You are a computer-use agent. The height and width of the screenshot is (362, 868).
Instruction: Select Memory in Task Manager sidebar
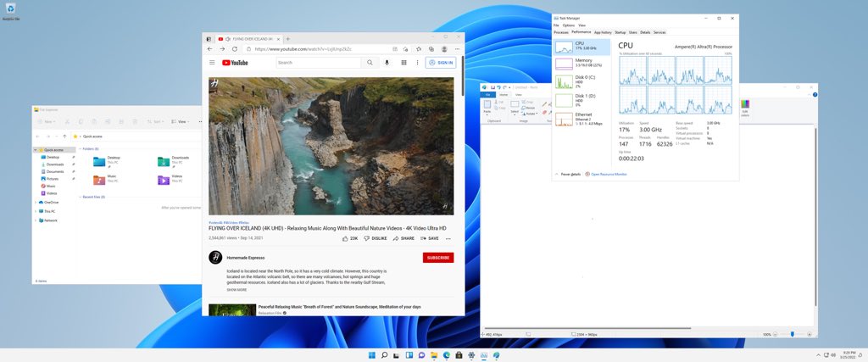point(581,64)
